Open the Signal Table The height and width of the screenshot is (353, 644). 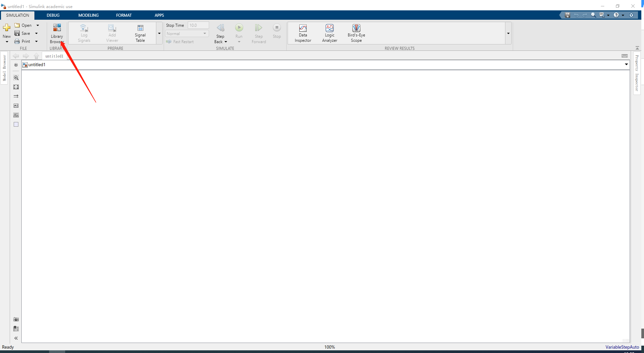pyautogui.click(x=140, y=33)
